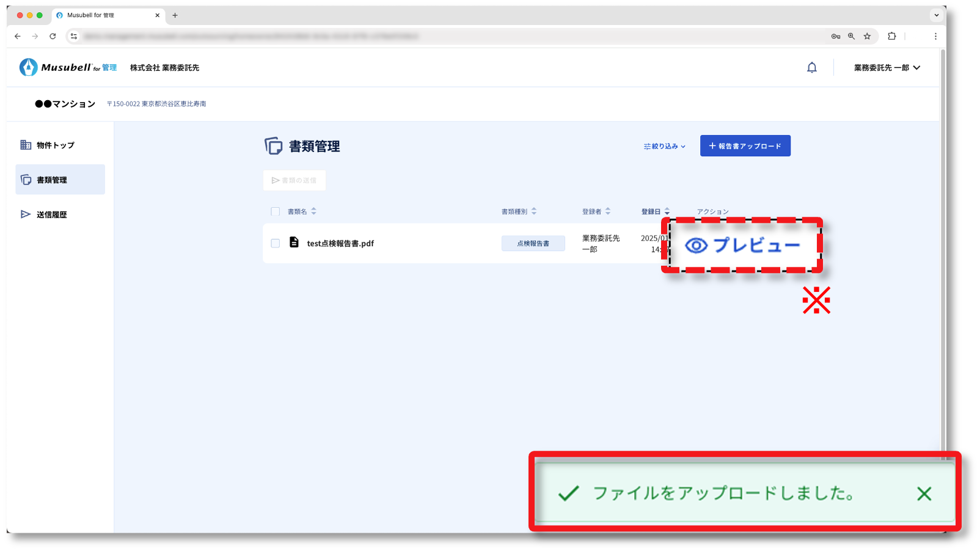Open the 業務委託先 一郎 user menu
This screenshot has width=980, height=554.
tap(887, 68)
